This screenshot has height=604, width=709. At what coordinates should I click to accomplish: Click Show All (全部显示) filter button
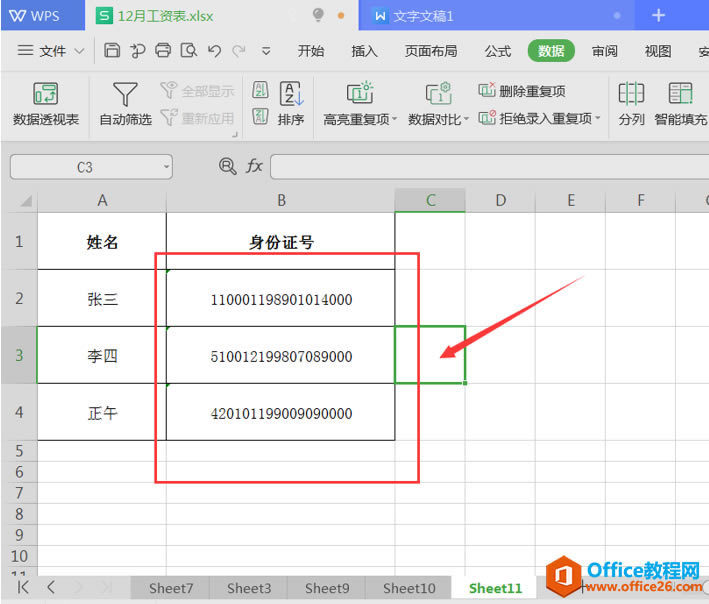(197, 91)
